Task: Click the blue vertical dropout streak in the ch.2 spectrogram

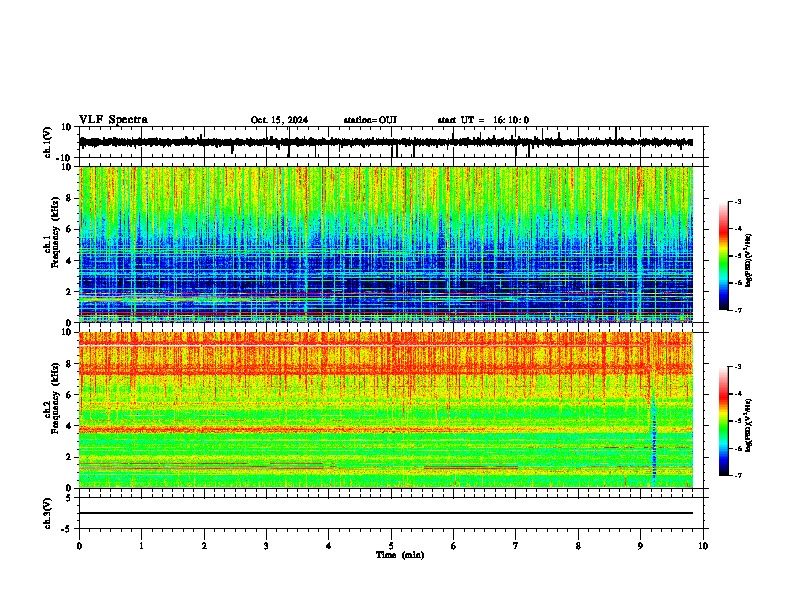Action: [x=654, y=439]
